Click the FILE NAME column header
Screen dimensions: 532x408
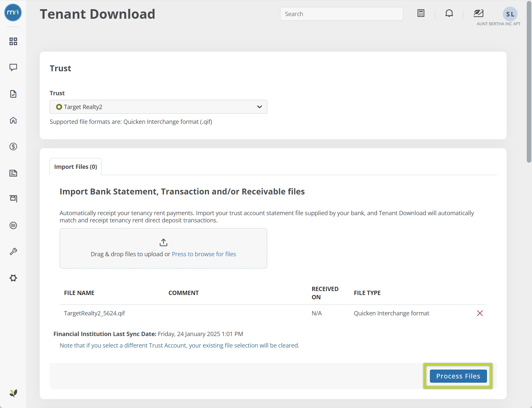click(x=79, y=293)
